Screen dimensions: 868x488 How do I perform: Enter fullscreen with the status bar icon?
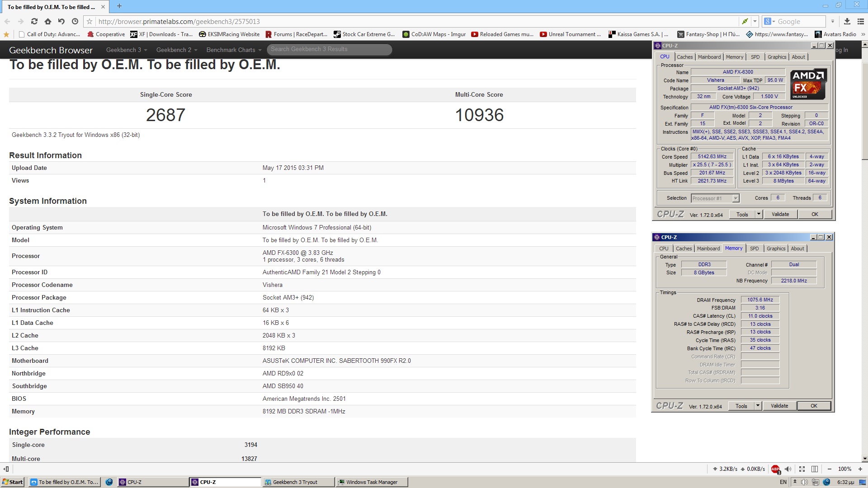click(x=802, y=469)
